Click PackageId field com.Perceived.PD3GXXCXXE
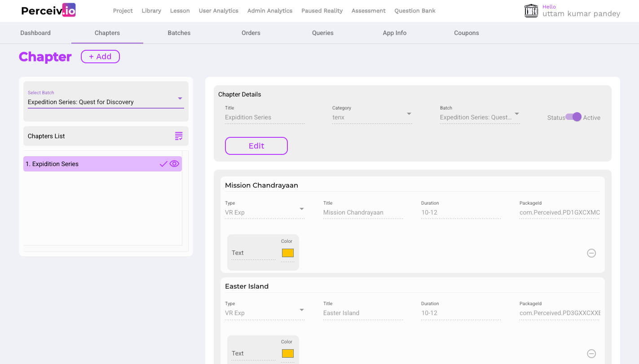Image resolution: width=639 pixels, height=364 pixels. 560,313
